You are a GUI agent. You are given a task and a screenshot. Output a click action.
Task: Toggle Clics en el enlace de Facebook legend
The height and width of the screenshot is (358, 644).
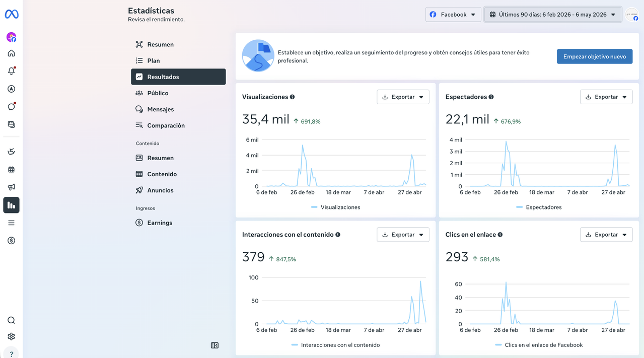tap(539, 345)
